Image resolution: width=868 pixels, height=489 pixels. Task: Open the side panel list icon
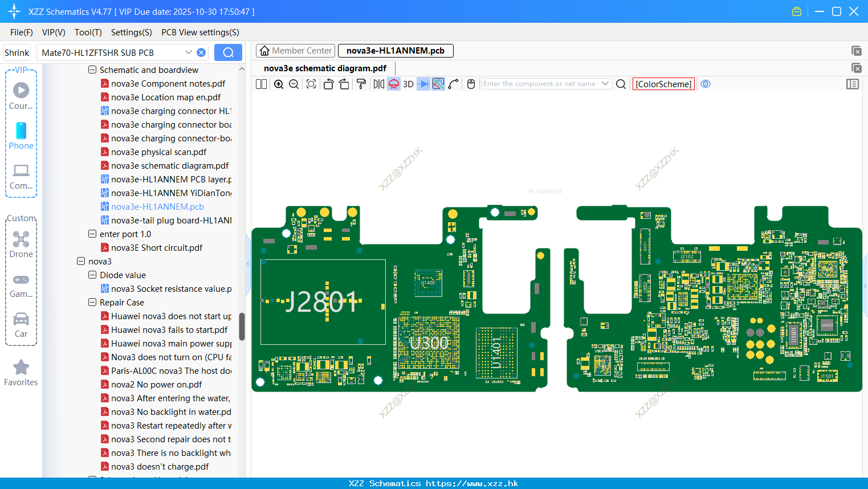853,84
